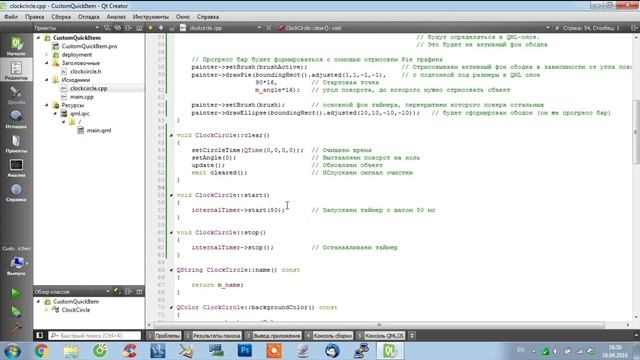Collapse the Исходники folder
Image resolution: width=640 pixels, height=360 pixels.
click(x=47, y=80)
